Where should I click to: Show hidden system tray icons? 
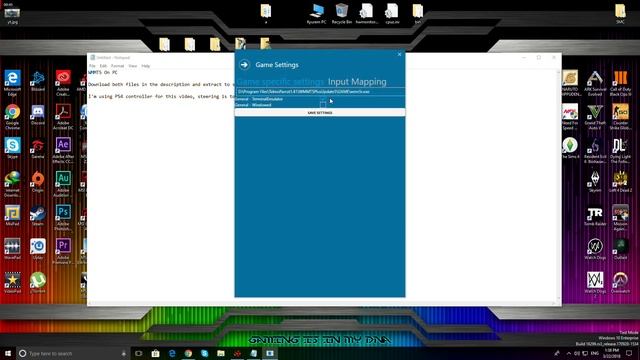[569, 353]
